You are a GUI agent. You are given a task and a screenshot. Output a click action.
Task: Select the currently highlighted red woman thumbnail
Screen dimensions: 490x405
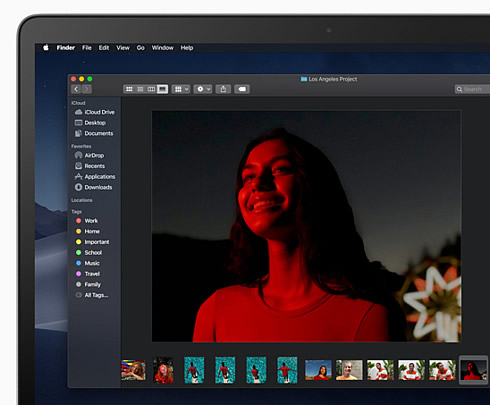click(473, 370)
